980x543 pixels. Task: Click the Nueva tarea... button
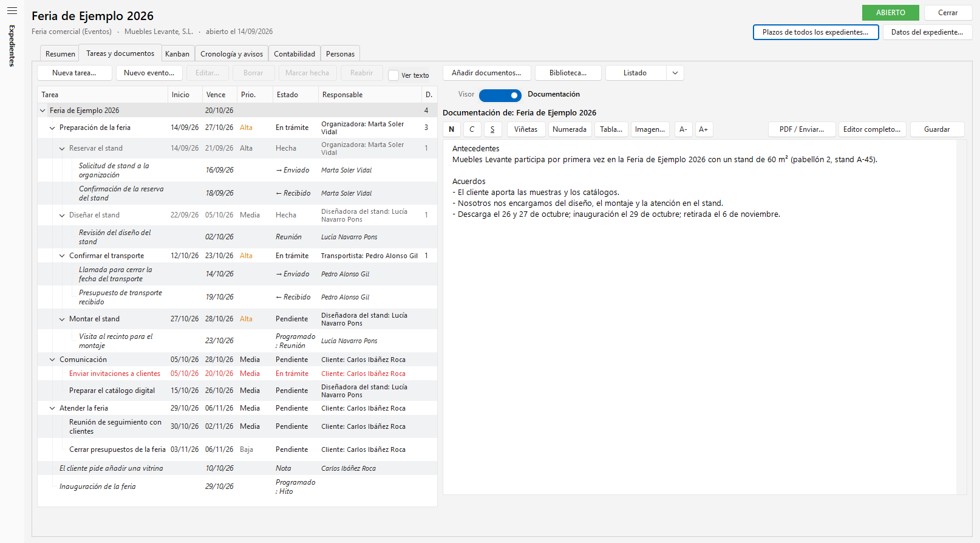75,73
